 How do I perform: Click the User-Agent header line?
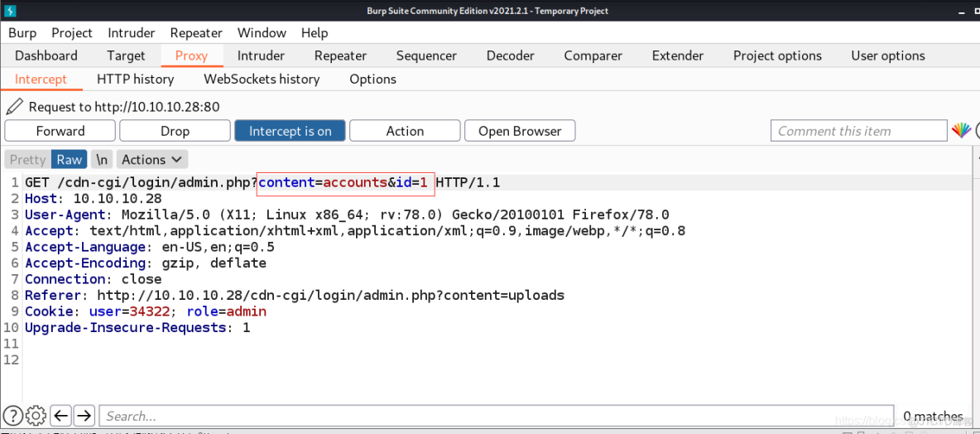(347, 215)
